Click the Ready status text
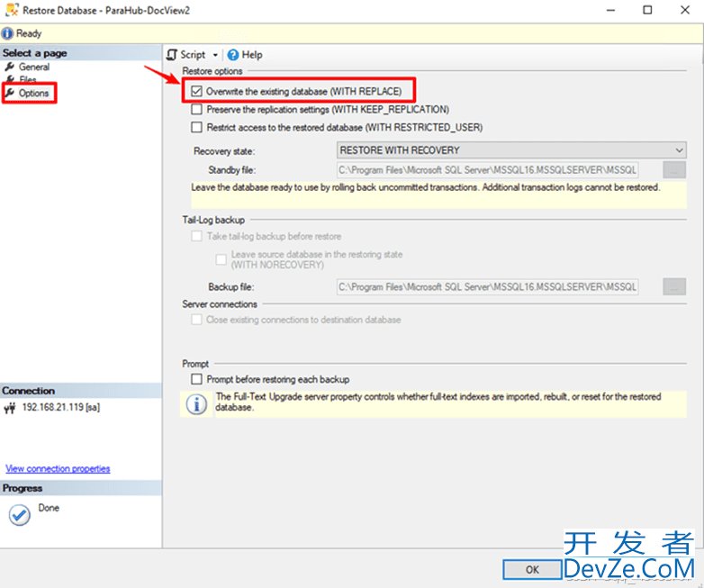Image resolution: width=704 pixels, height=588 pixels. tap(29, 33)
